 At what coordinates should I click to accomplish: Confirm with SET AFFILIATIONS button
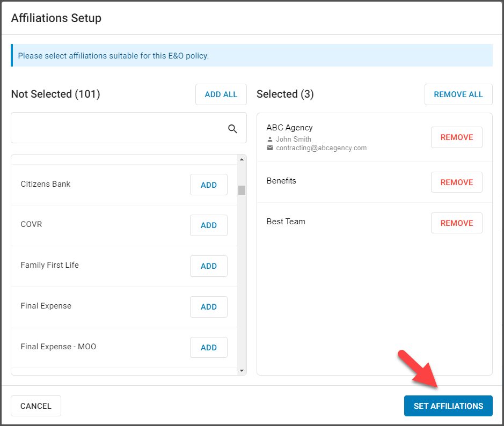(x=448, y=406)
